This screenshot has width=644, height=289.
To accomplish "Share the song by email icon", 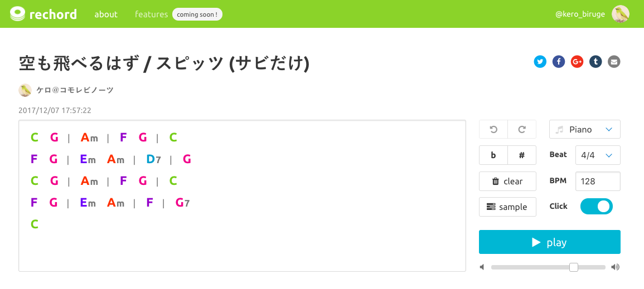I will (x=614, y=62).
